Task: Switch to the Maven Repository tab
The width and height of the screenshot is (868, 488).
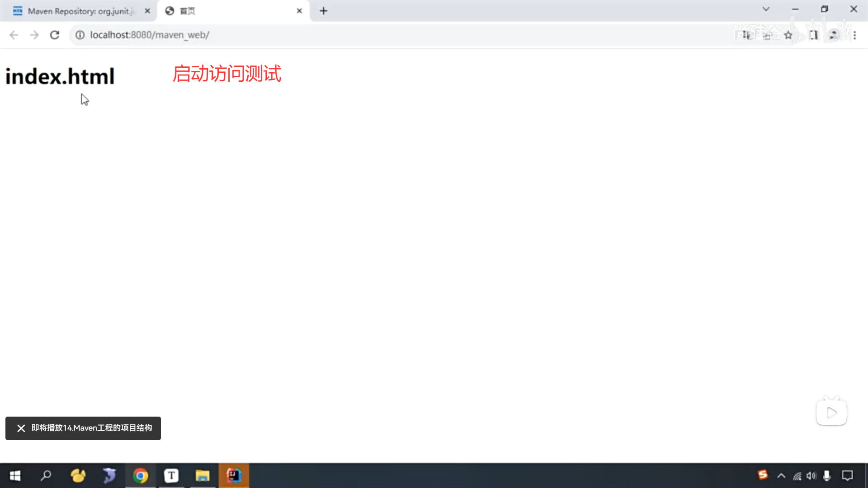Action: [79, 11]
